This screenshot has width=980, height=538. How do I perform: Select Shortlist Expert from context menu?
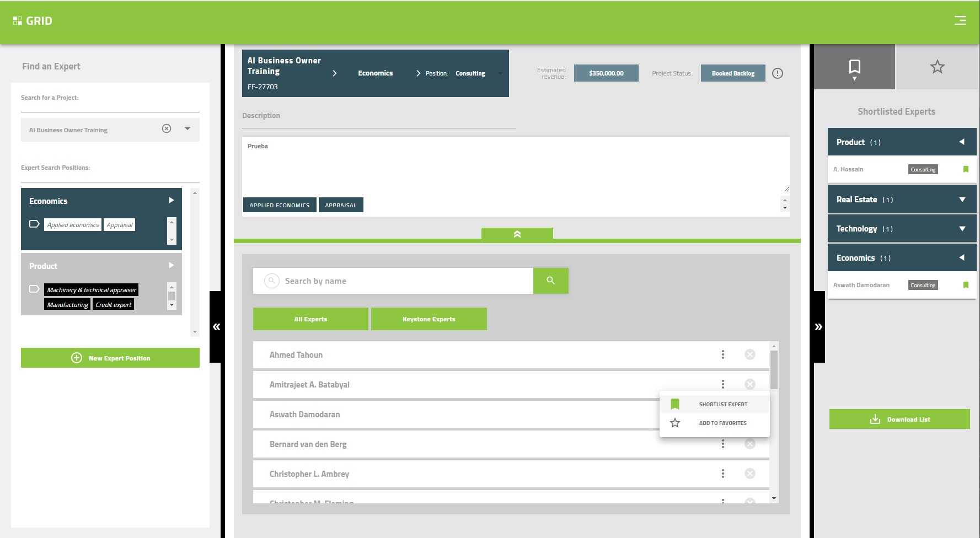(x=722, y=404)
